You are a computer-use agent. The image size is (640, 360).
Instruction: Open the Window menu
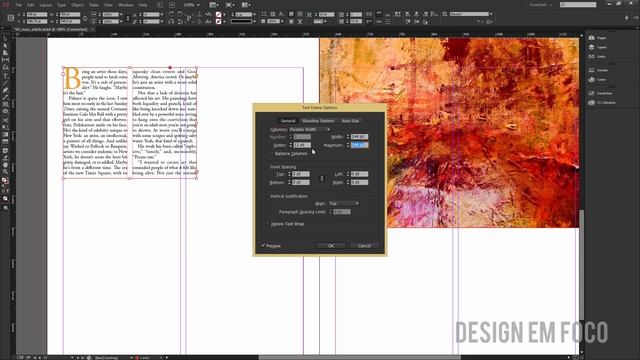(126, 5)
